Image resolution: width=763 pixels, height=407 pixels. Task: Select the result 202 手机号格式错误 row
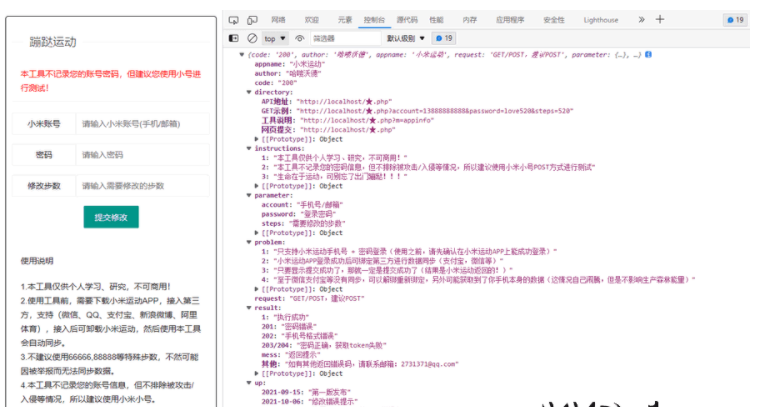[x=299, y=336]
